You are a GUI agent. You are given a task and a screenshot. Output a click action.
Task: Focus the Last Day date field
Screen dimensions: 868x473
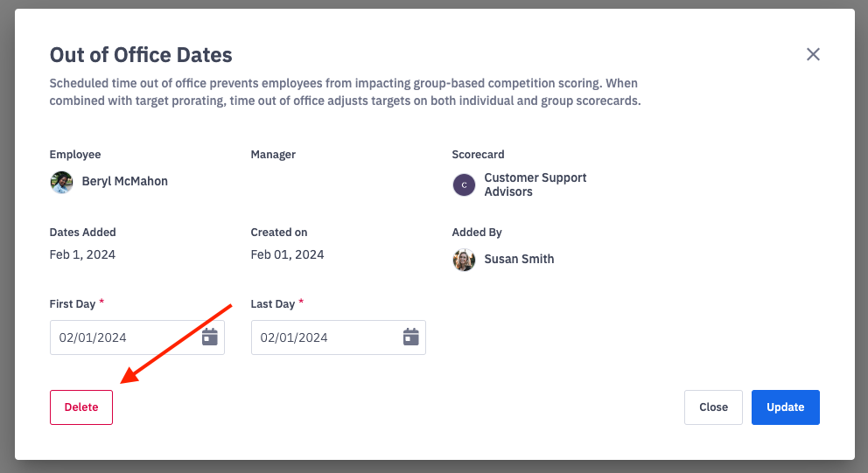coord(324,337)
